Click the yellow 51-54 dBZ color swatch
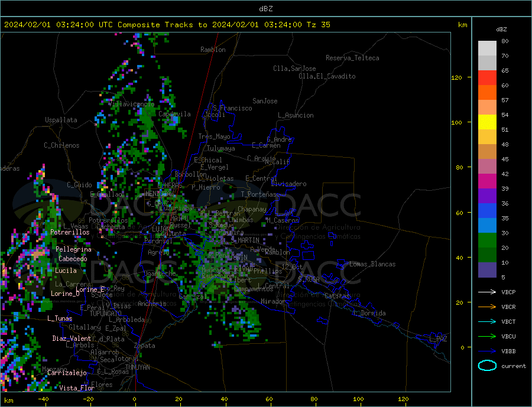Image resolution: width=532 pixels, height=407 pixels. (x=487, y=122)
